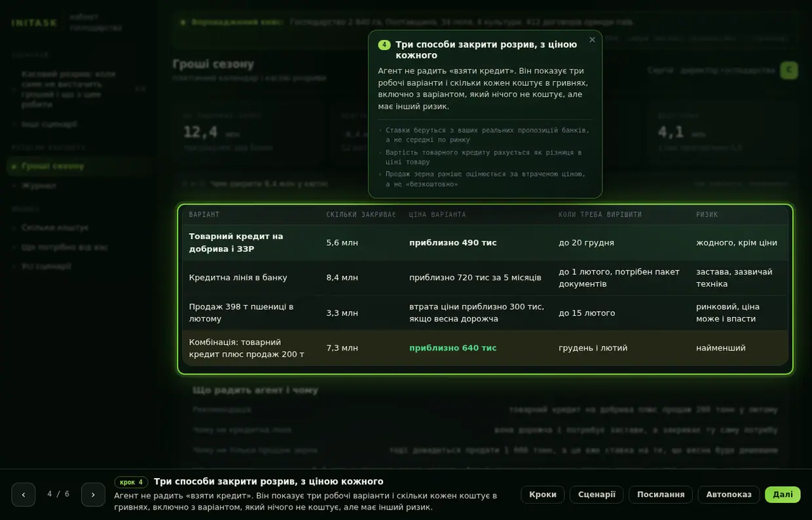This screenshot has width=812, height=520.
Task: Click the '3,3 млн' amount cell
Action: 342,313
